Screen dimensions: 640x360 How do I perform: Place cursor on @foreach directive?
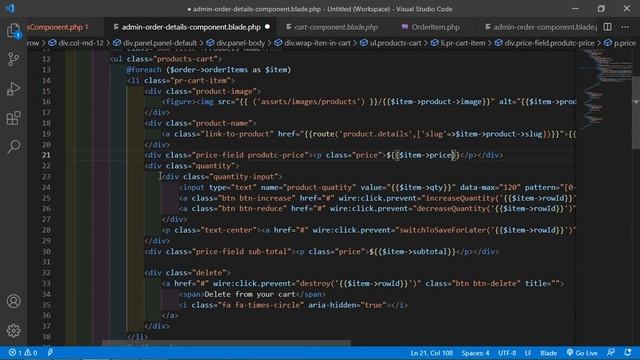[x=144, y=70]
